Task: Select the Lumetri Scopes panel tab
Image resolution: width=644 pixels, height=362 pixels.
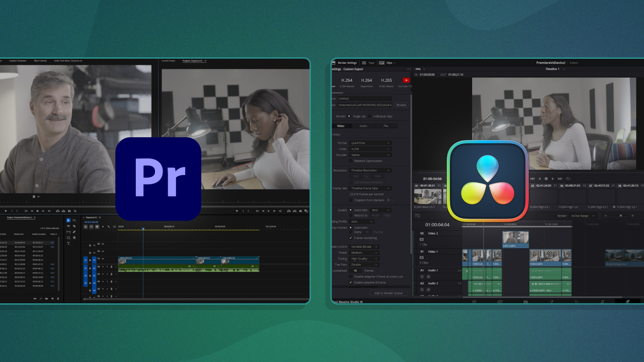Action: 168,61
